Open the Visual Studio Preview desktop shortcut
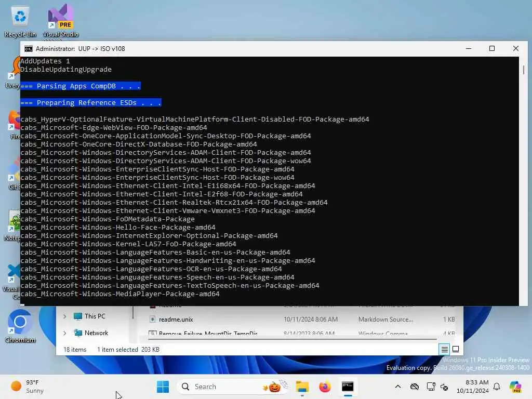532x399 pixels. click(60, 21)
